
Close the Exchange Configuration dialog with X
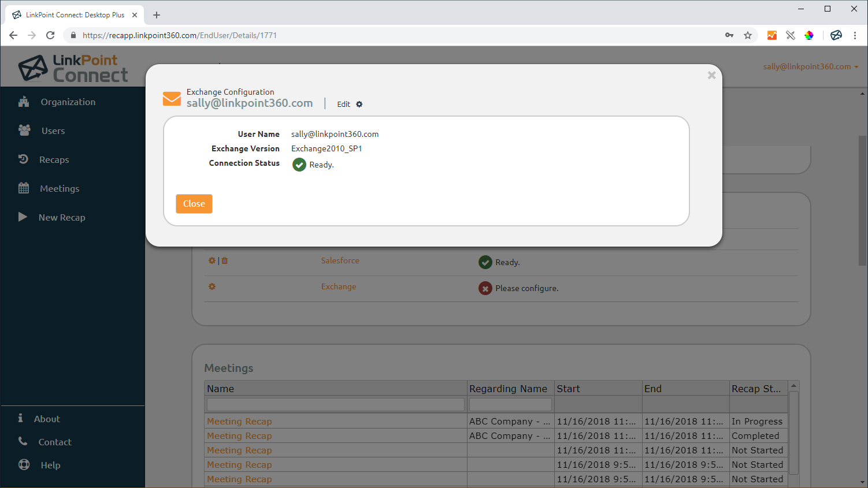point(711,75)
